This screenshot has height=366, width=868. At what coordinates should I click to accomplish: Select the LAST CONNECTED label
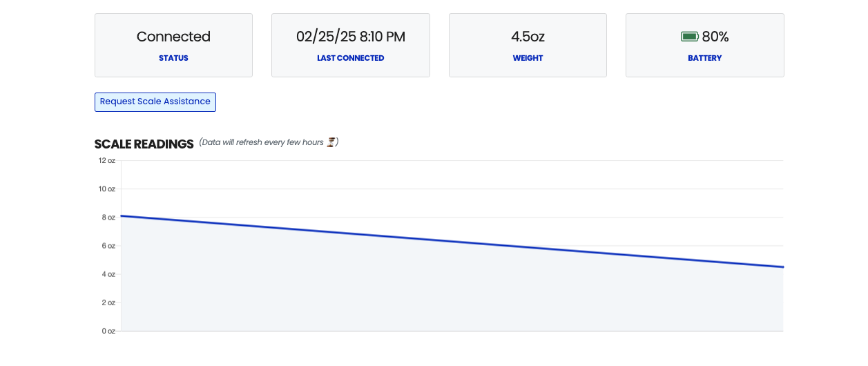[x=350, y=58]
